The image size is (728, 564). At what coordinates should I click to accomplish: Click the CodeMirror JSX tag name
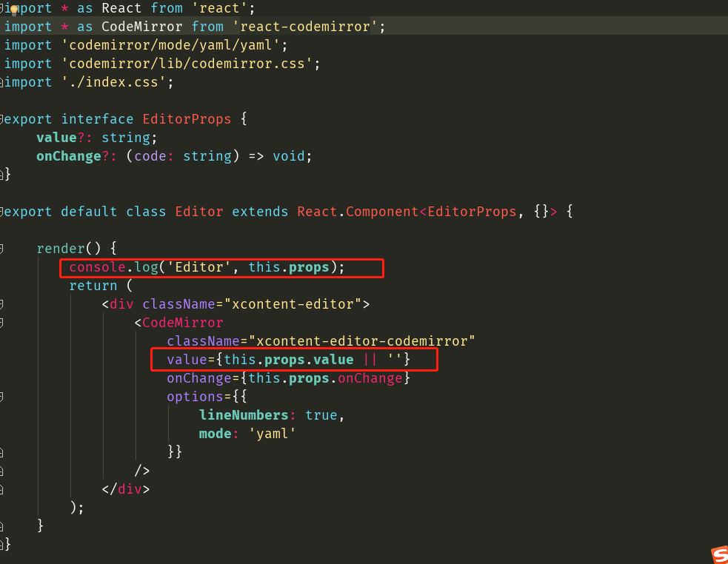[182, 323]
